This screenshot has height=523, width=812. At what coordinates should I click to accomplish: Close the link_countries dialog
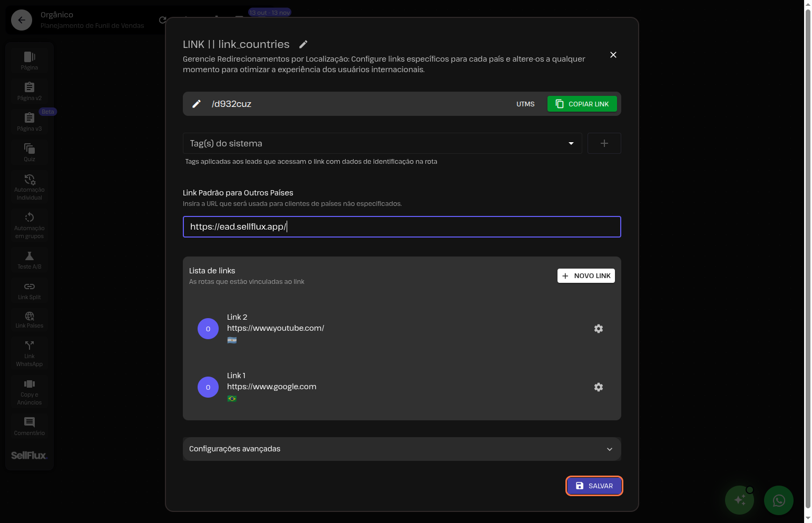click(x=613, y=55)
